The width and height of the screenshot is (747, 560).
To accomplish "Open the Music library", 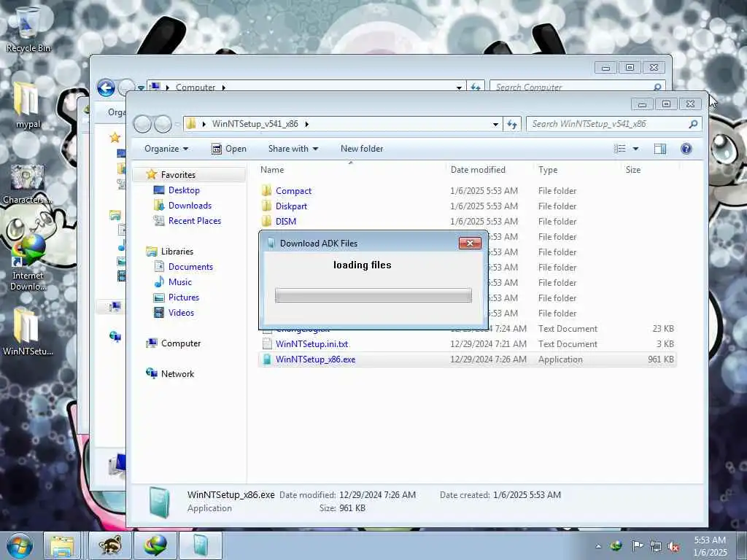I will pyautogui.click(x=180, y=282).
